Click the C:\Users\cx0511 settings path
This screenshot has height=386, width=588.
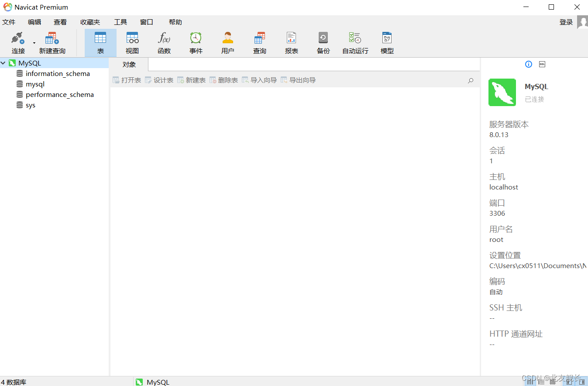[x=538, y=266]
